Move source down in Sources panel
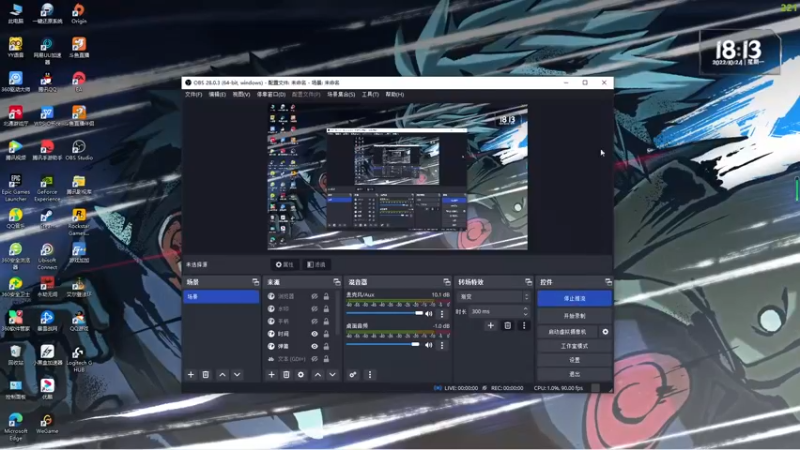Screen dimensions: 800x450 click(333, 374)
